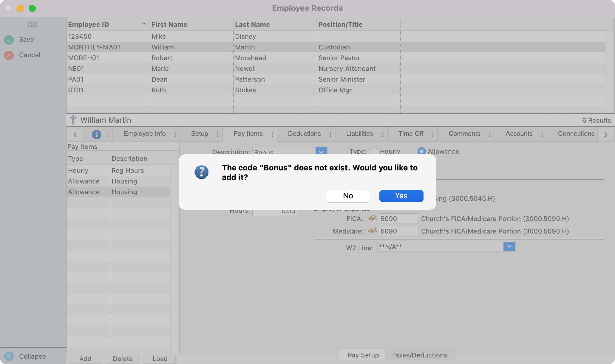Click the FICA account lookup icon
This screenshot has width=615, height=364.
[372, 218]
